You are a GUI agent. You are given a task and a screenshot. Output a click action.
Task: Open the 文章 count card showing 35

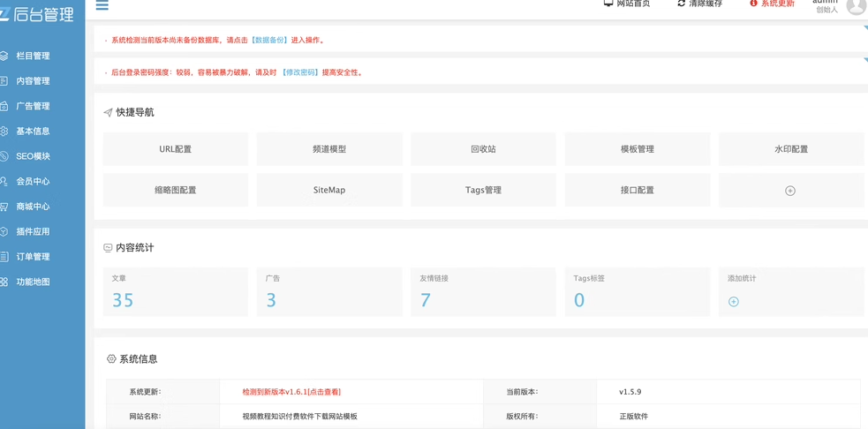coord(176,291)
